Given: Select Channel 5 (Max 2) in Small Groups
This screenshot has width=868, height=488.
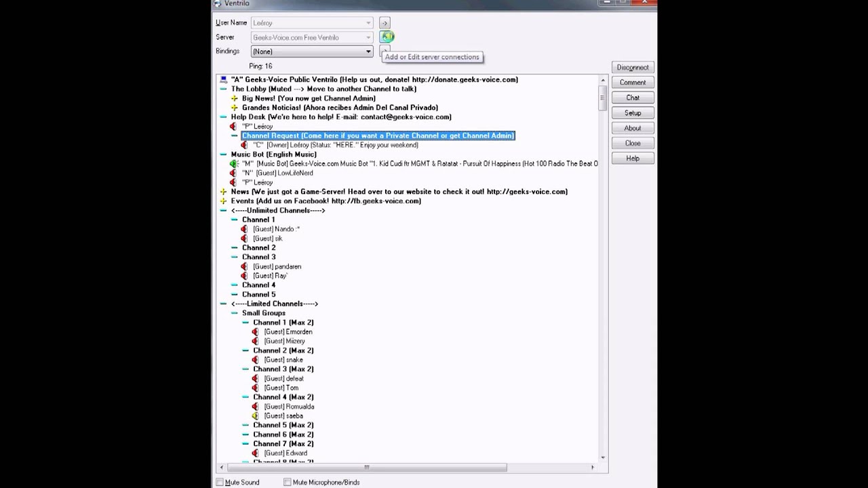Looking at the screenshot, I should click(x=283, y=426).
